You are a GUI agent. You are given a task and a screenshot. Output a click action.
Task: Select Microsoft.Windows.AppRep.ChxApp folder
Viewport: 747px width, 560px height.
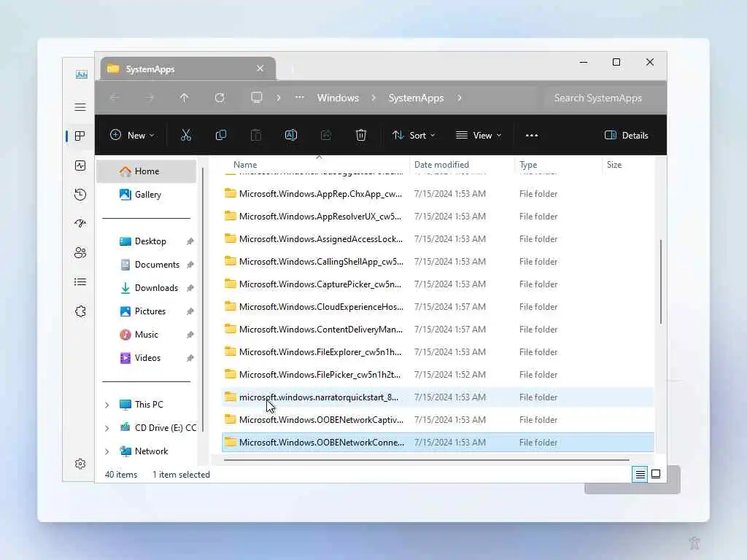tap(438, 194)
